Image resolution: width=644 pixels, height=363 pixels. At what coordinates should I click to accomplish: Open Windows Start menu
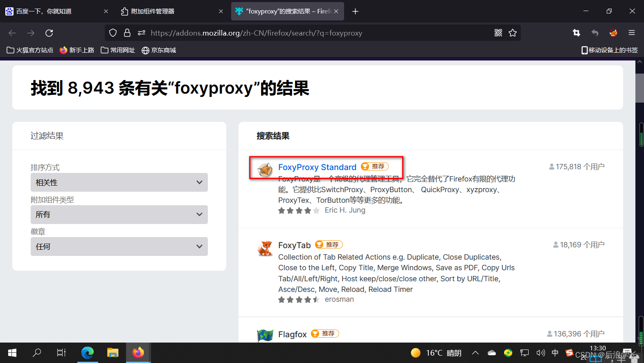(12, 353)
